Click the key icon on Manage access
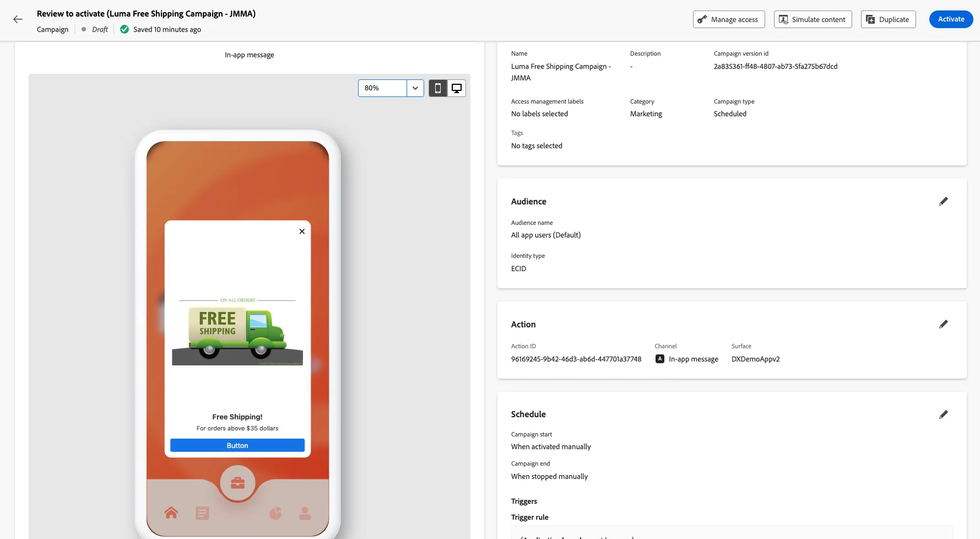Screen dimensions: 980x539 (x=702, y=19)
